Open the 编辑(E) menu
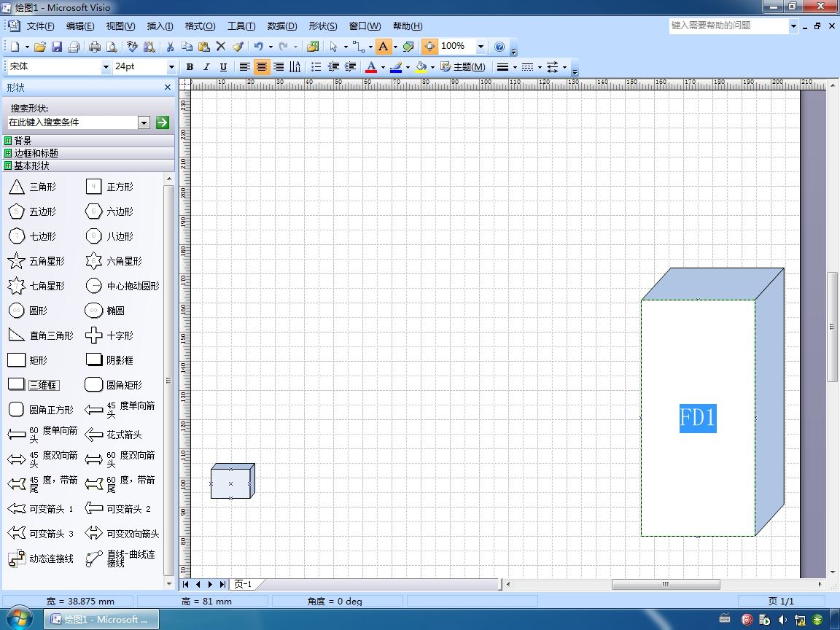 tap(79, 26)
